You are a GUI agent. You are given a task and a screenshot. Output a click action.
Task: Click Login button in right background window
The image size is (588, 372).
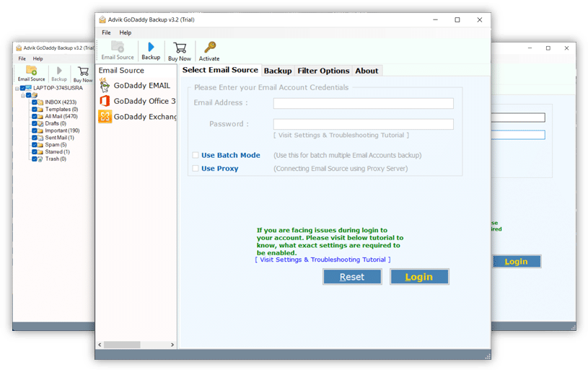coord(517,262)
